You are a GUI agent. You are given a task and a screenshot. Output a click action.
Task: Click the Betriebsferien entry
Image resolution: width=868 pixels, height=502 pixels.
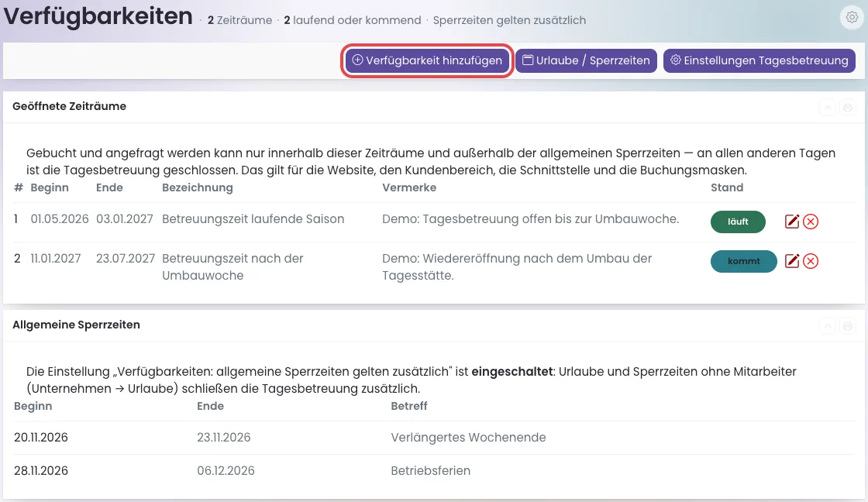431,470
